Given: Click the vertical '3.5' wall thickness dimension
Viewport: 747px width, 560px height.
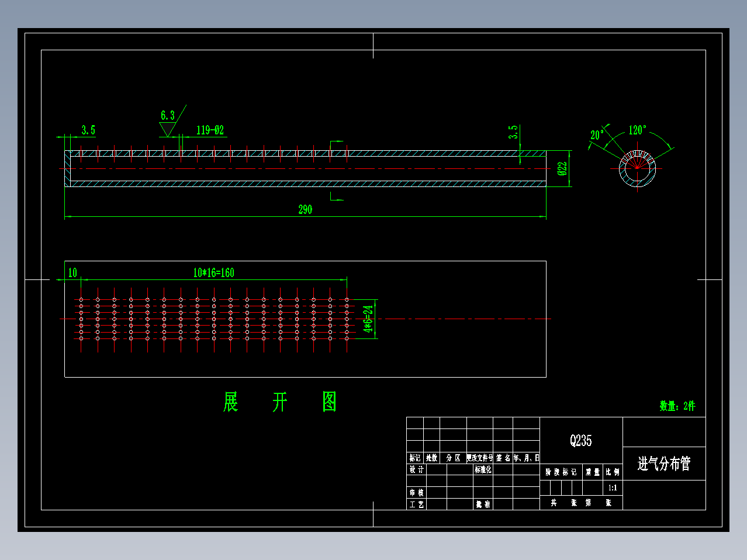Looking at the screenshot, I should point(513,132).
